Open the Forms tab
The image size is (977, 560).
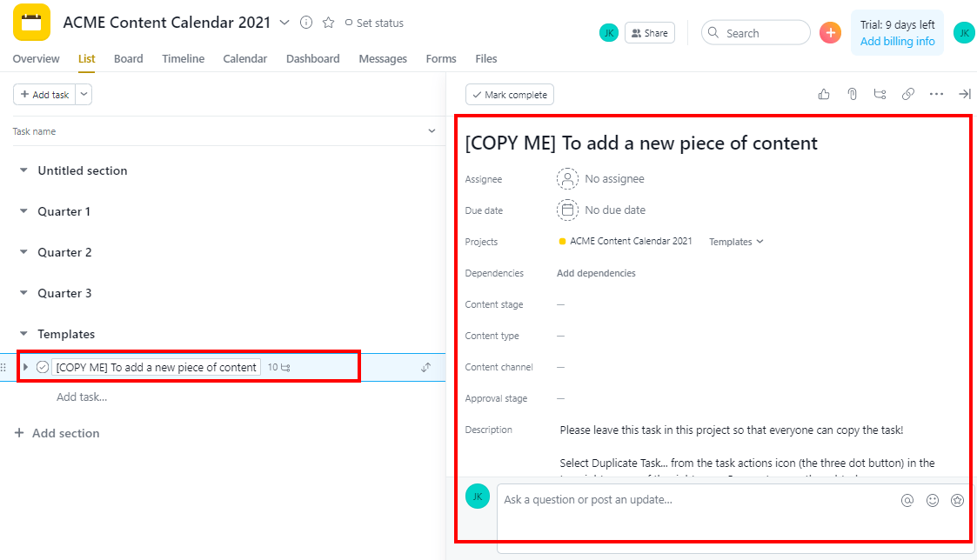[x=441, y=58]
